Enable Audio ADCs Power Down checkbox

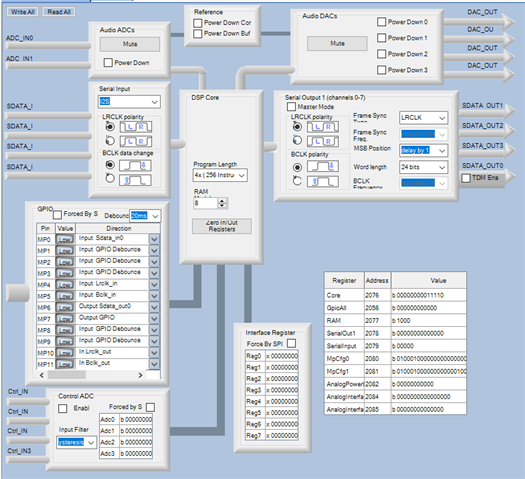[108, 63]
